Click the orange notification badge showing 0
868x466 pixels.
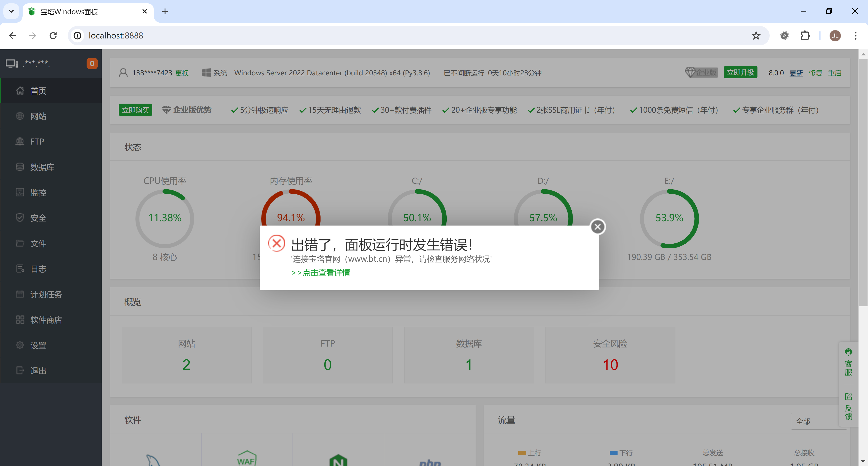(x=92, y=63)
